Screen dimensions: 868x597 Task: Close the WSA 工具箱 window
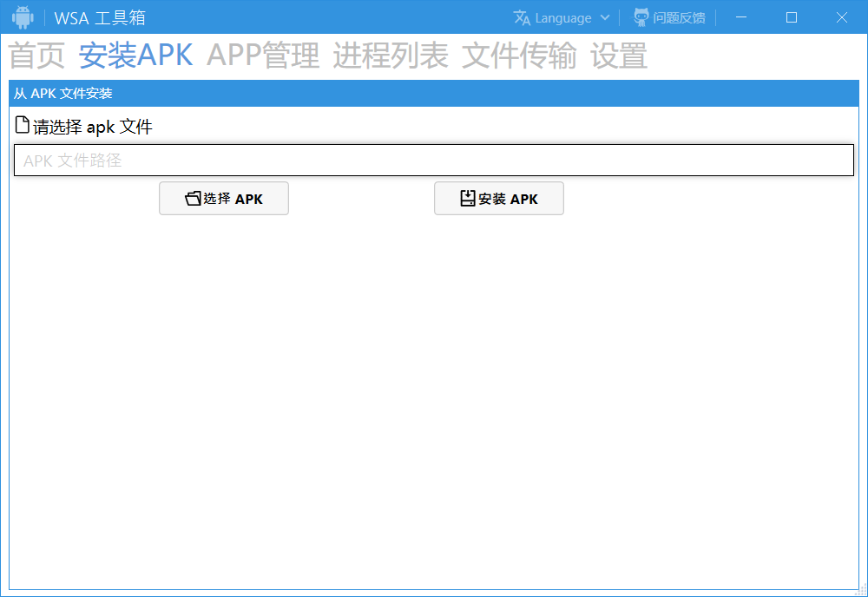click(x=841, y=17)
